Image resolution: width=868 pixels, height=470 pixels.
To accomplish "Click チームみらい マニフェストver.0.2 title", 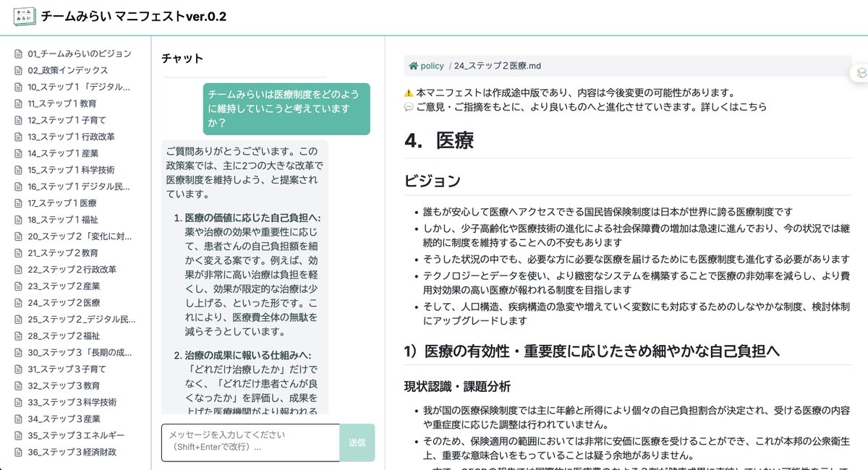I will [134, 17].
